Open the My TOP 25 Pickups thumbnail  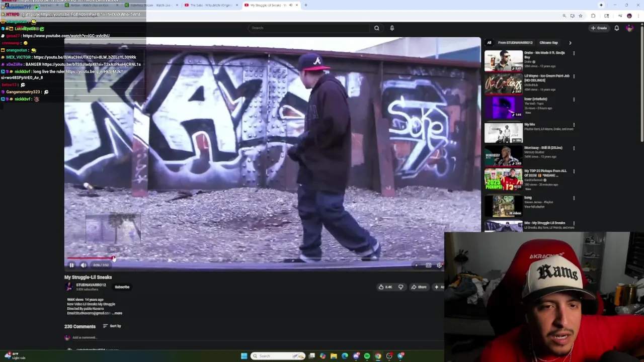tap(504, 179)
